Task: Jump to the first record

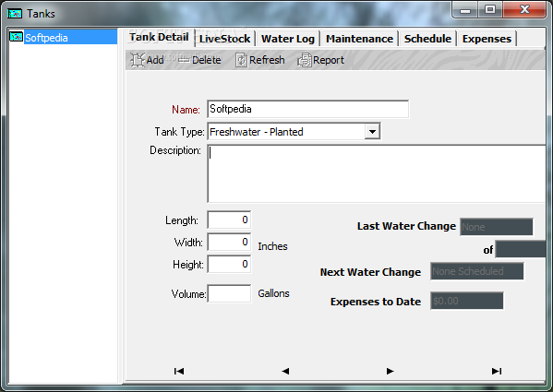Action: 179,371
